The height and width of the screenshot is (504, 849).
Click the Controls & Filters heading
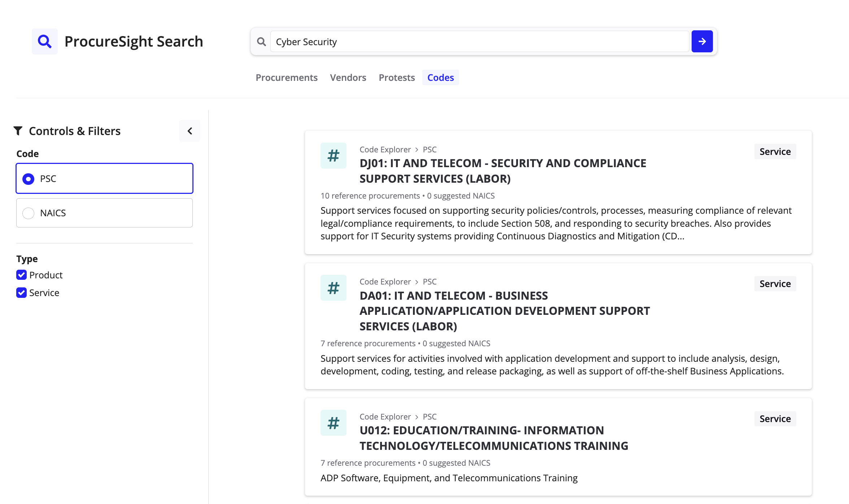pos(75,131)
